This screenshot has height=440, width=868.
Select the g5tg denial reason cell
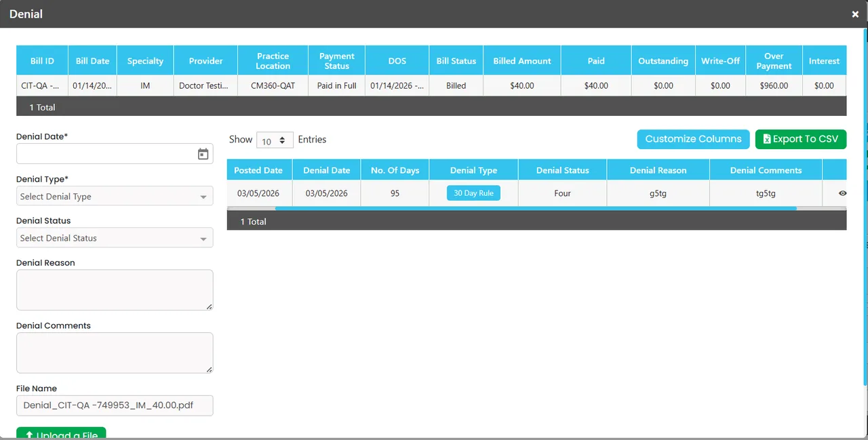click(658, 193)
